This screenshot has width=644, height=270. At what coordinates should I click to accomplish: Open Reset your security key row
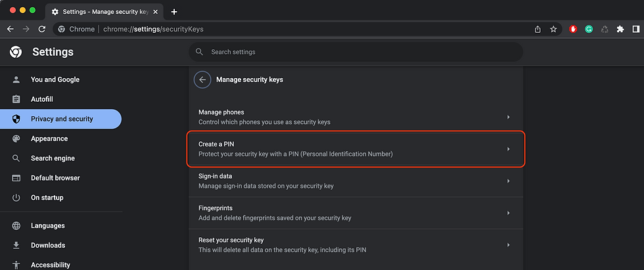click(x=356, y=245)
